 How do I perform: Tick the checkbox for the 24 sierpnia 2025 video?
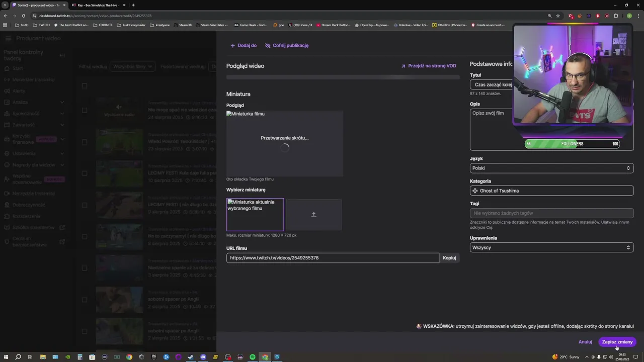coord(85,110)
